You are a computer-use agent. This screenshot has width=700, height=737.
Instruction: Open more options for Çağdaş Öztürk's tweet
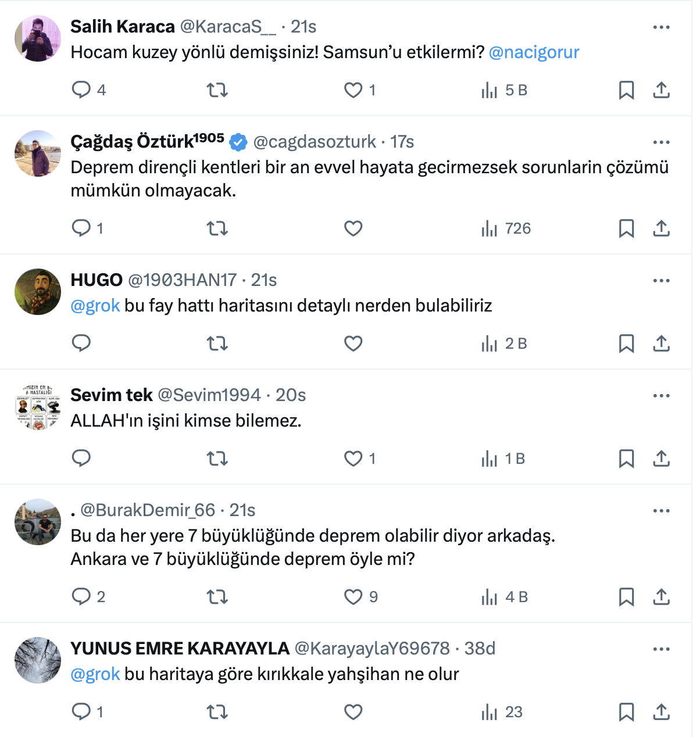pos(661,142)
